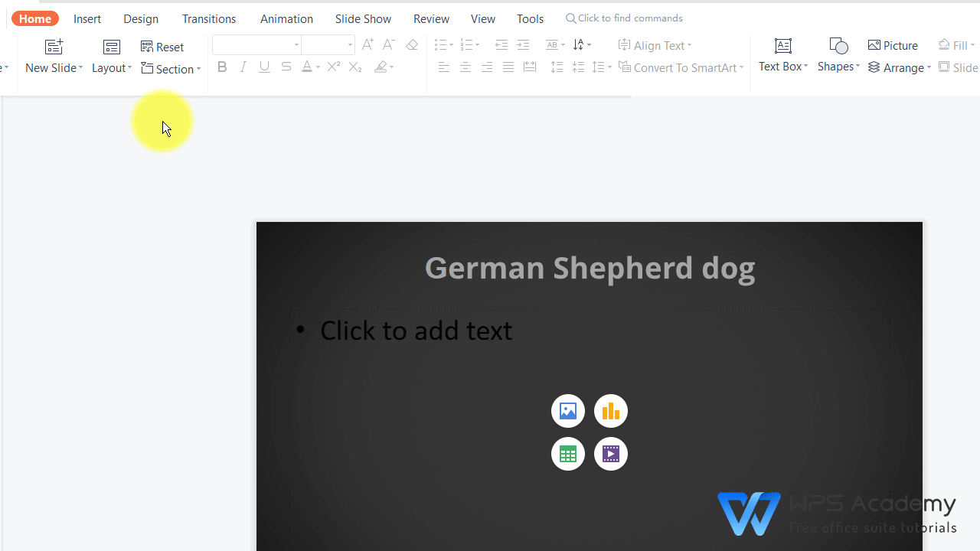This screenshot has width=980, height=551.
Task: Select the 'Click to add text' placeholder
Action: click(x=416, y=329)
